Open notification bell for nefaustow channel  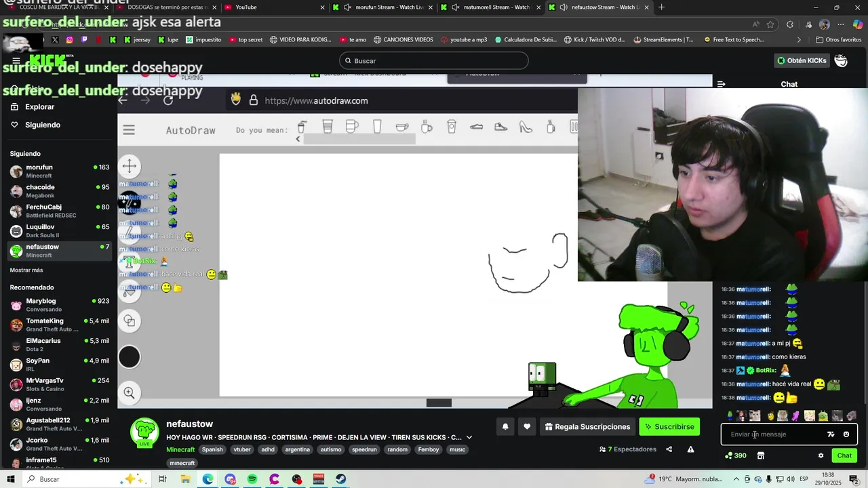pyautogui.click(x=505, y=426)
